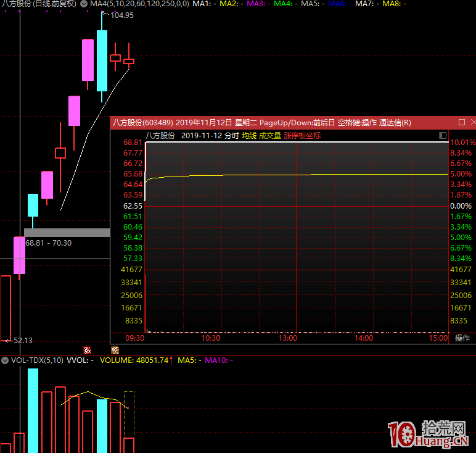This screenshot has height=453, width=476.
Task: Click the magenta MA10 volume legend label
Action: click(219, 360)
